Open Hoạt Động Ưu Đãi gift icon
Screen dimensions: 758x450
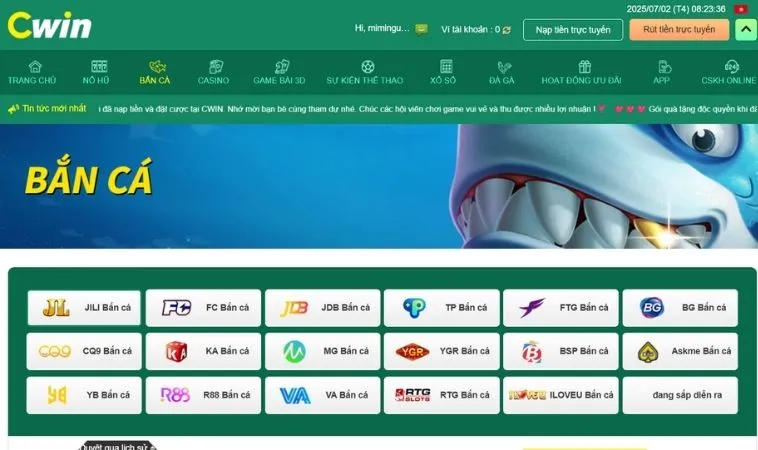(584, 66)
